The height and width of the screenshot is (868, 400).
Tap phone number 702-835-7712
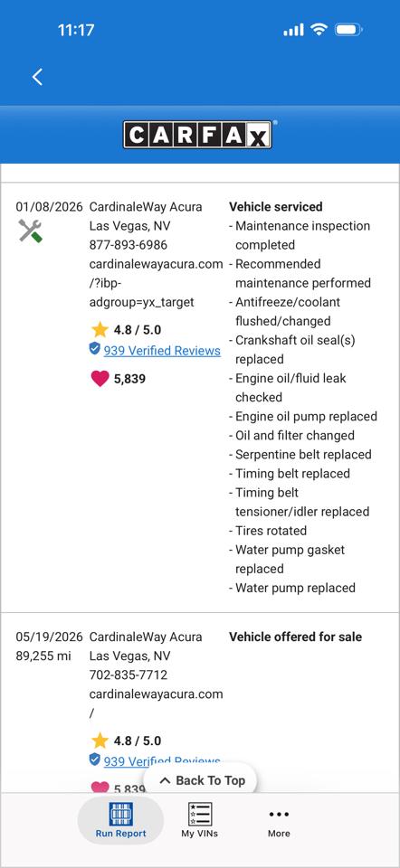[x=128, y=675]
